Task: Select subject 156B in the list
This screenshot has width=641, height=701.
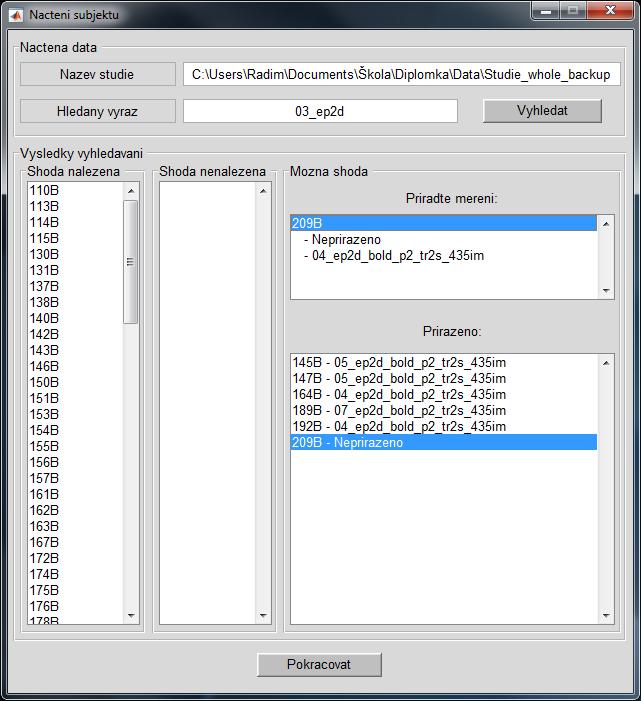Action: pos(75,462)
